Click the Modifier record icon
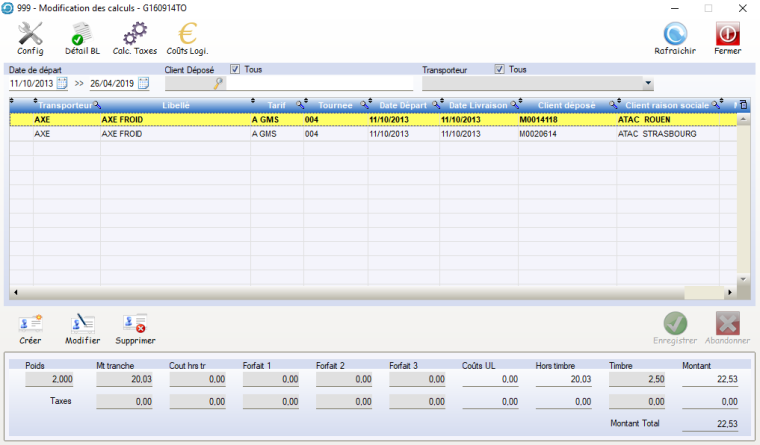Image resolution: width=760 pixels, height=445 pixels. [82, 324]
